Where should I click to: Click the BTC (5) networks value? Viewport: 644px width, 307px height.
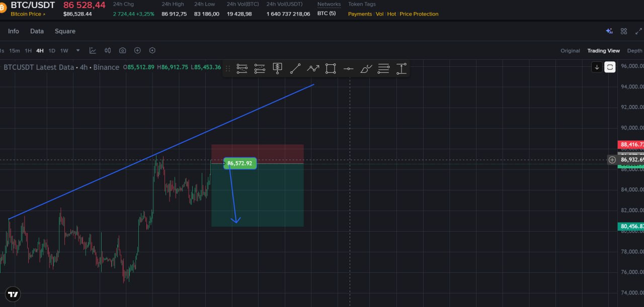327,14
